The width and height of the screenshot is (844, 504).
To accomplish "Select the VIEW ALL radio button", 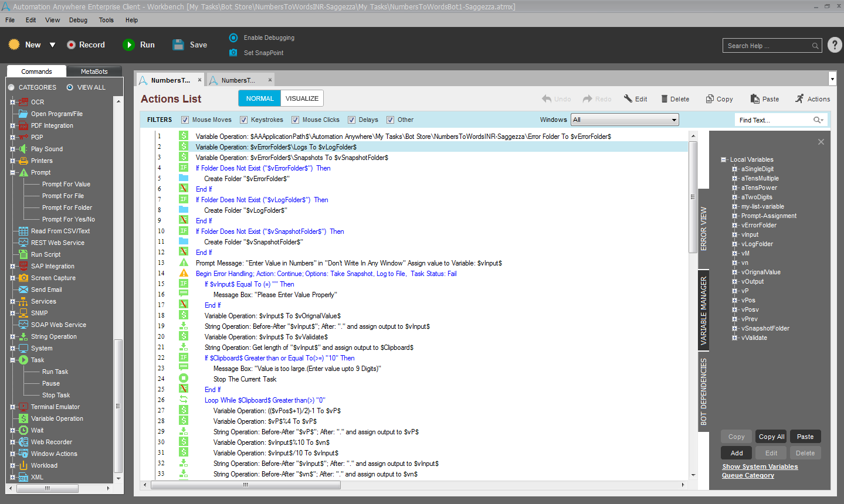I will tap(70, 87).
